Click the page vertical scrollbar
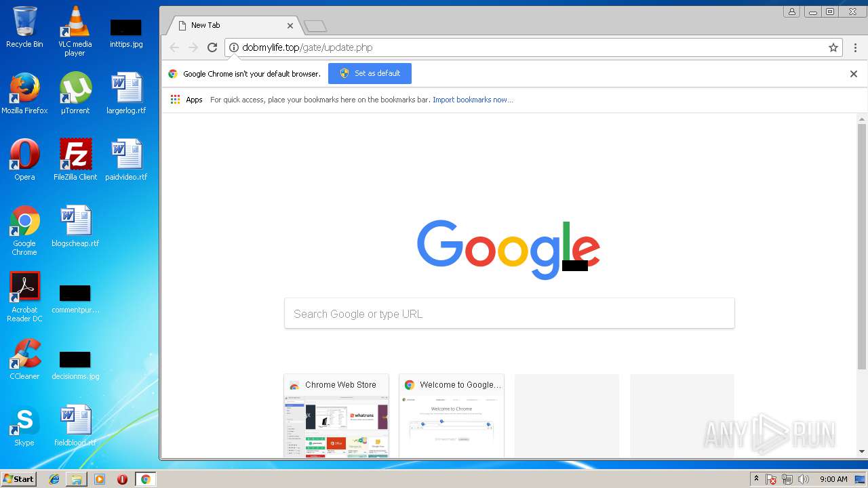This screenshot has width=868, height=488. point(862,247)
